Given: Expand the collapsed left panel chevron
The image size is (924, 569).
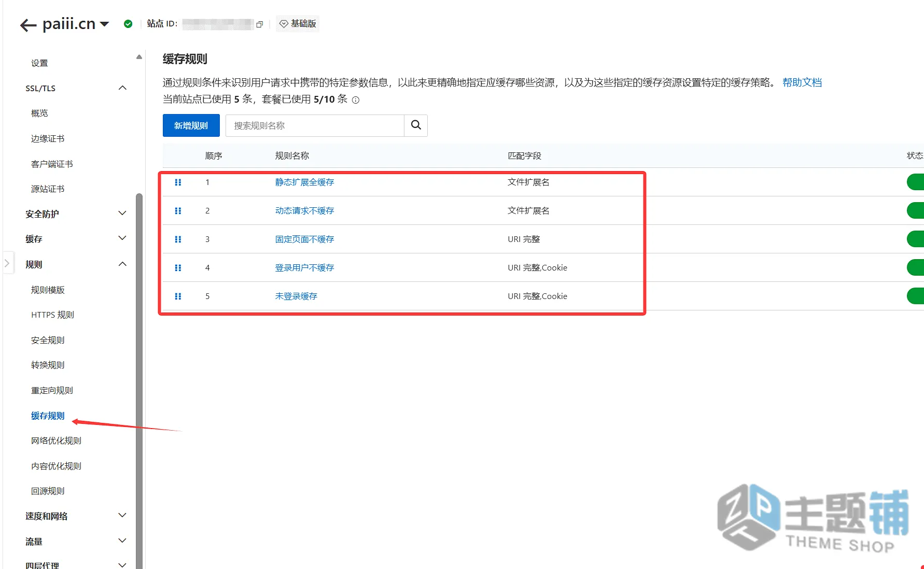Looking at the screenshot, I should click(7, 263).
